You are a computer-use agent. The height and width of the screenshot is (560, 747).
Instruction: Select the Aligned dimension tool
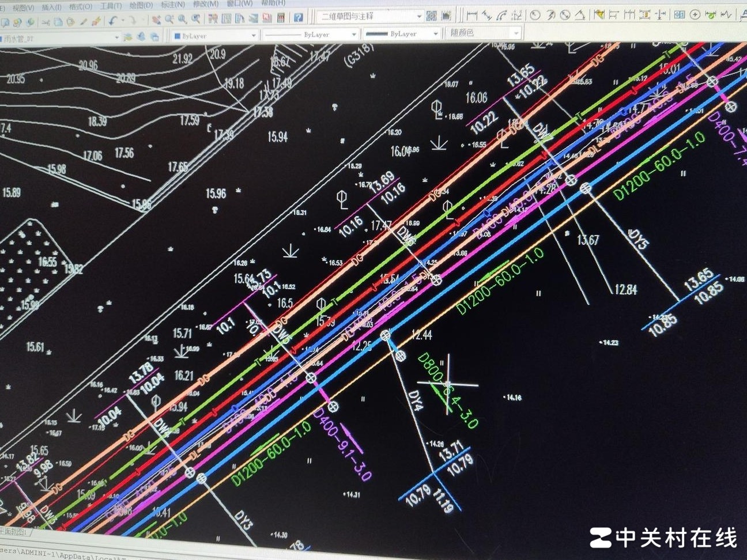tap(487, 16)
